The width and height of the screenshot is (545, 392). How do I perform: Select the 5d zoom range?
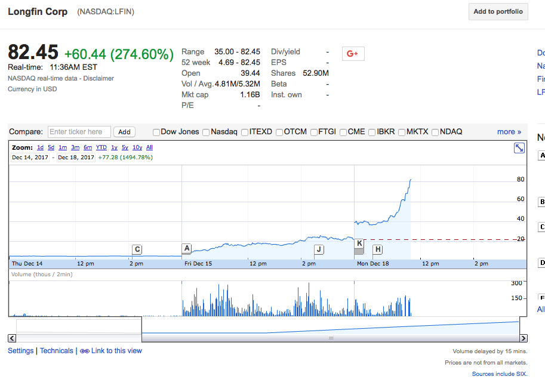point(51,147)
